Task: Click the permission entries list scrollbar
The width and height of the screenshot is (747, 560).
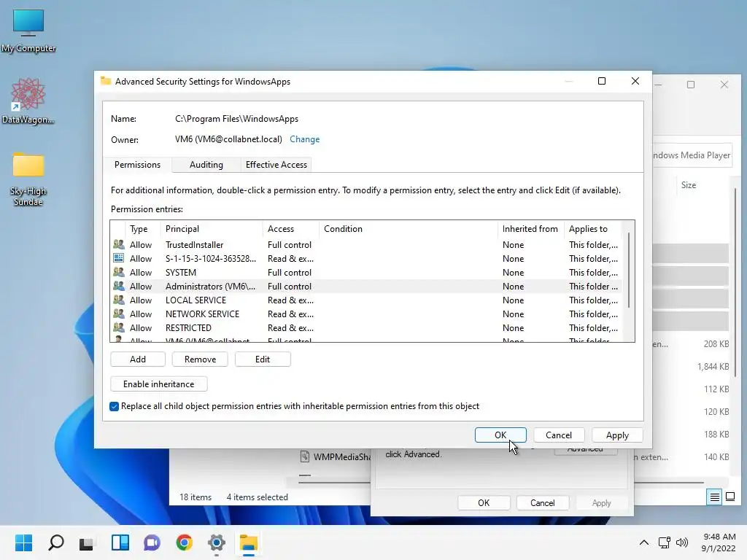Action: pos(629,270)
